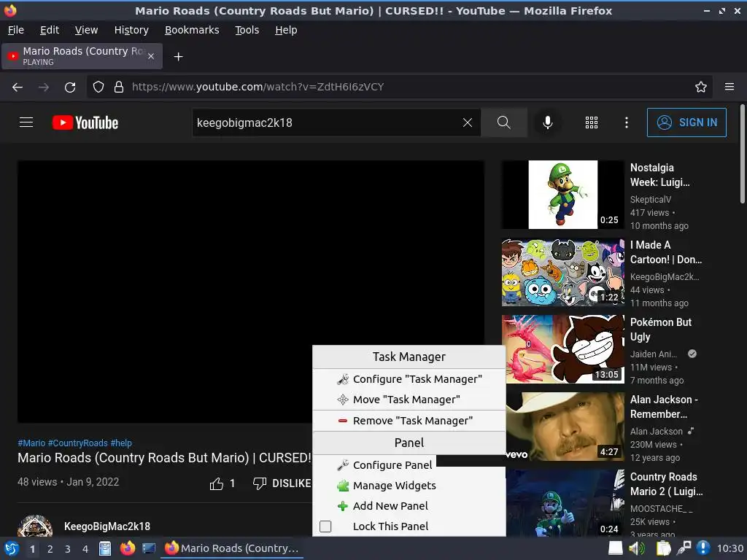Switch to desktop 2
Viewport: 747px width, 560px height.
(50, 549)
